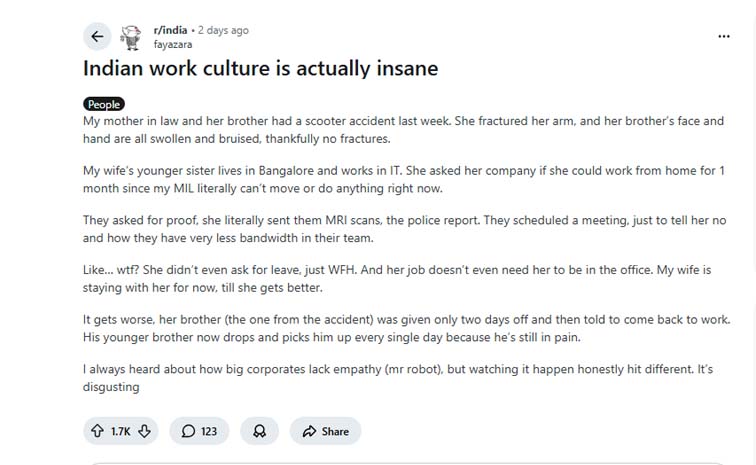Viewport: 756px width, 465px height.
Task: Open the fayazara user profile
Action: [173, 44]
